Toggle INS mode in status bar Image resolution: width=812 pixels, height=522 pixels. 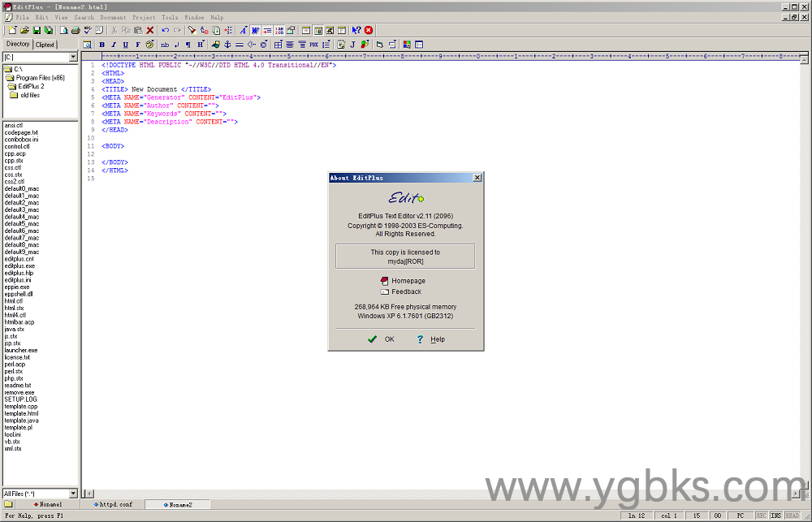(775, 516)
